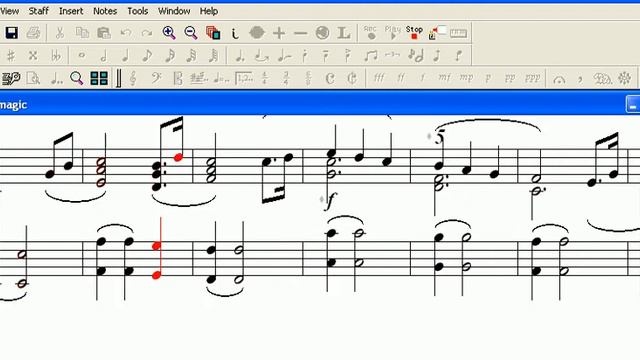This screenshot has height=360, width=640.
Task: Click the scissors cut icon
Action: [x=60, y=33]
